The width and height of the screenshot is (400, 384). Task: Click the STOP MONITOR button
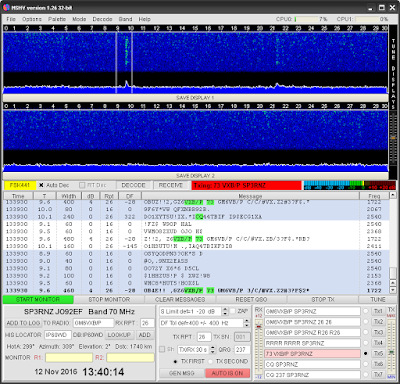click(x=109, y=299)
